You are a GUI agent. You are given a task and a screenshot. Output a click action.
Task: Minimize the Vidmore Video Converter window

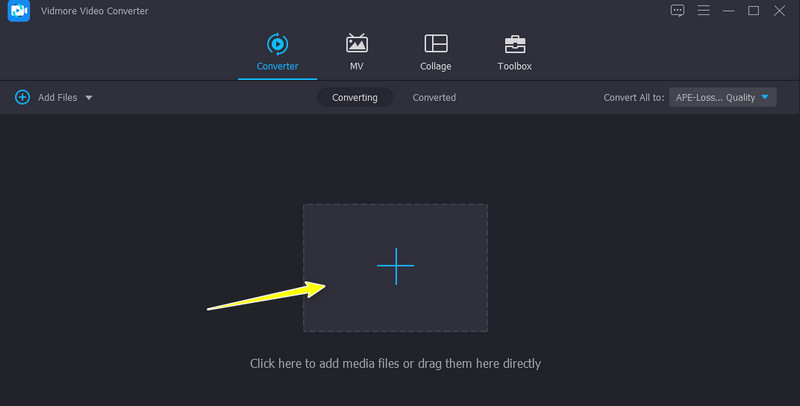tap(729, 11)
